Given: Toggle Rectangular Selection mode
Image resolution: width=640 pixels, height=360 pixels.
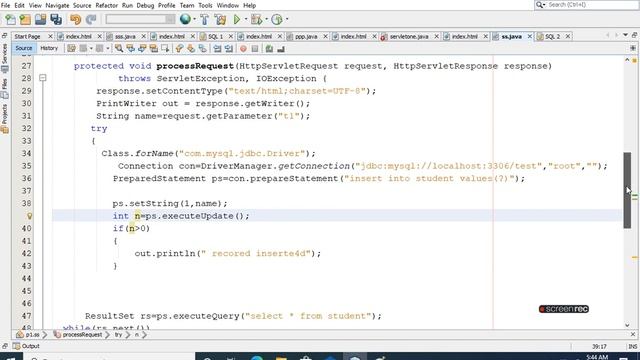Looking at the screenshot, I should click(x=165, y=49).
